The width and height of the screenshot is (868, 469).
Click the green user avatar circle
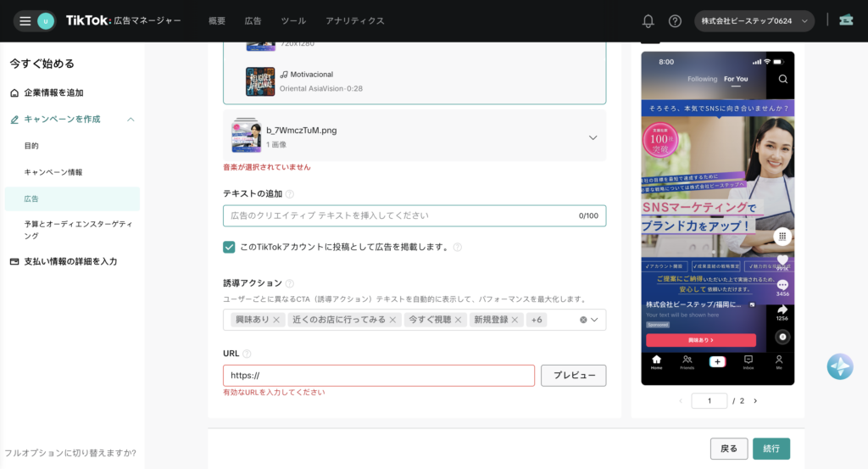point(46,21)
